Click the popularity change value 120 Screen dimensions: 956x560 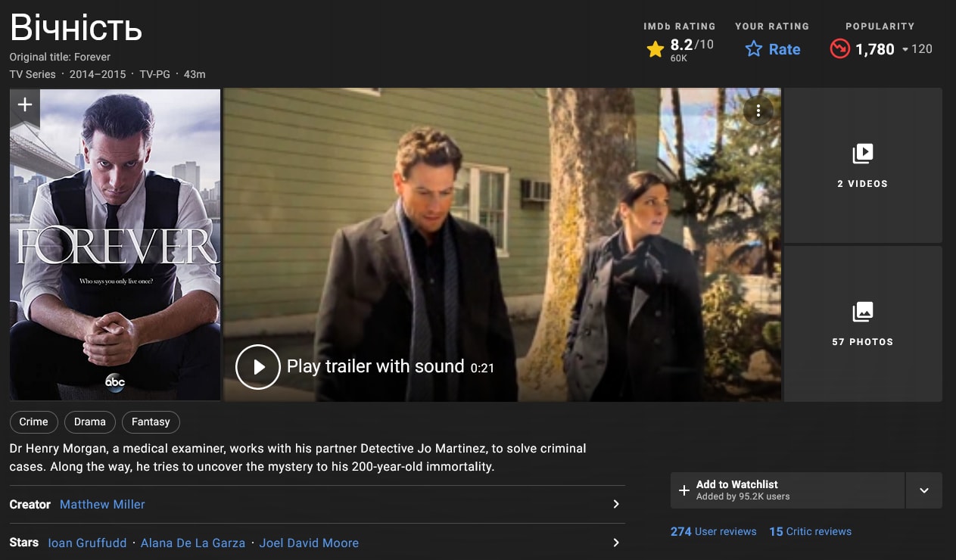(922, 49)
